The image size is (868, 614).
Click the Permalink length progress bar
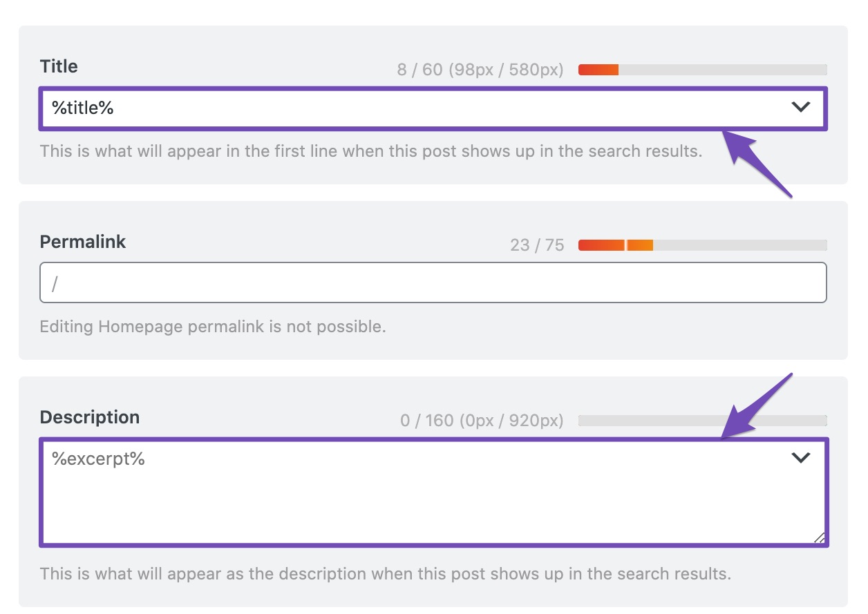[702, 245]
